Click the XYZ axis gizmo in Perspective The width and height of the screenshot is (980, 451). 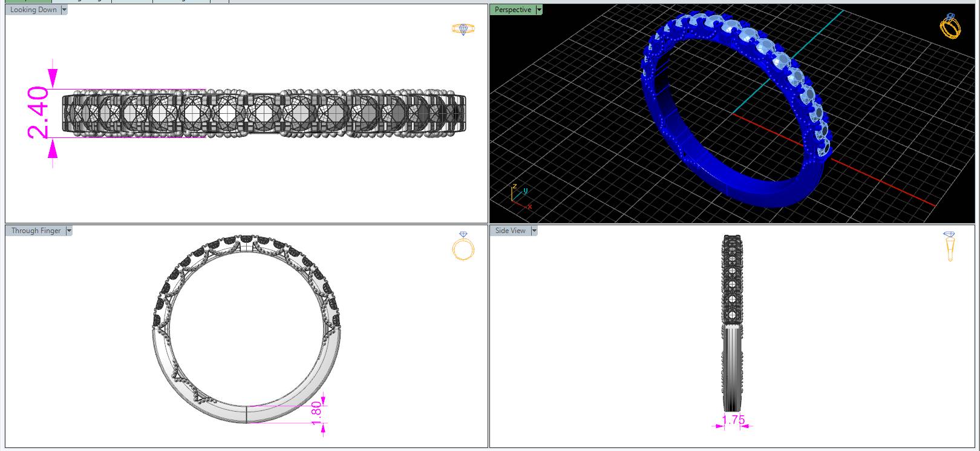pos(520,197)
